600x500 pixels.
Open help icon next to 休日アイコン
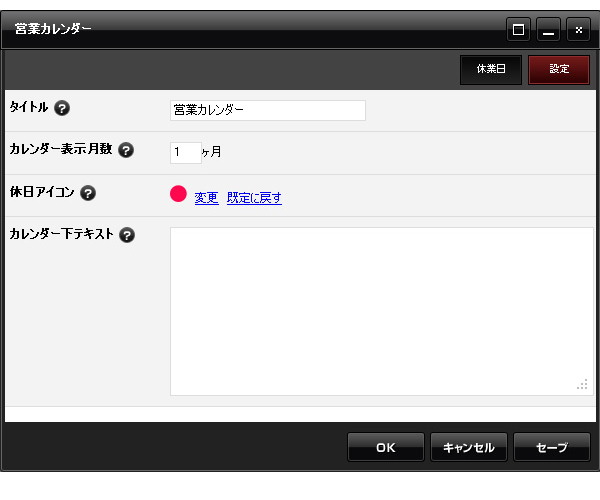pos(88,193)
